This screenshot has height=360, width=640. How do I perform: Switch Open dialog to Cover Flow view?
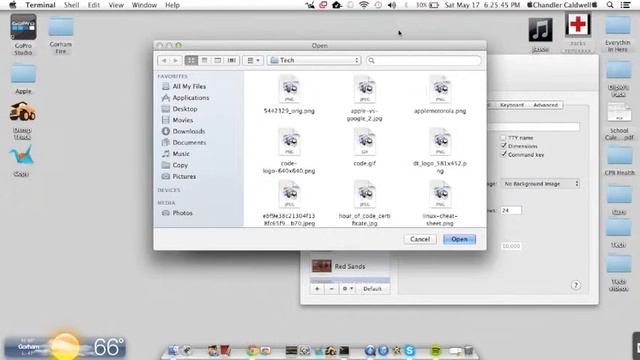[231, 60]
